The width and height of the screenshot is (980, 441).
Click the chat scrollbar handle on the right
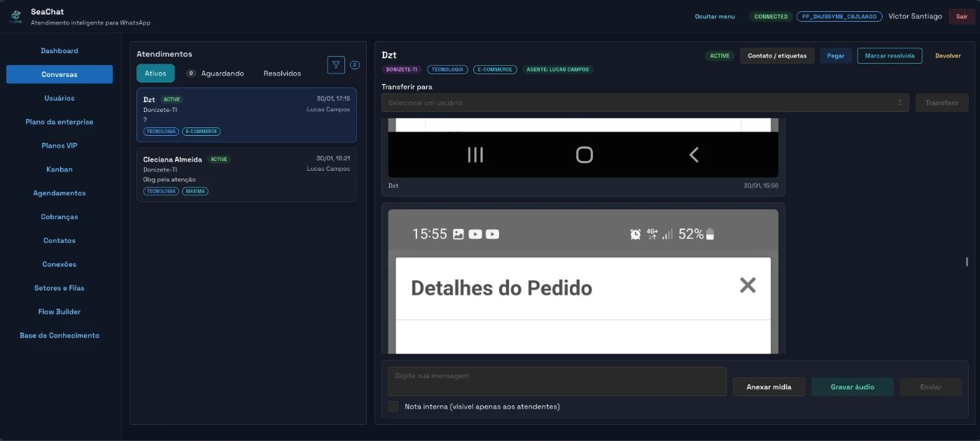click(x=967, y=262)
